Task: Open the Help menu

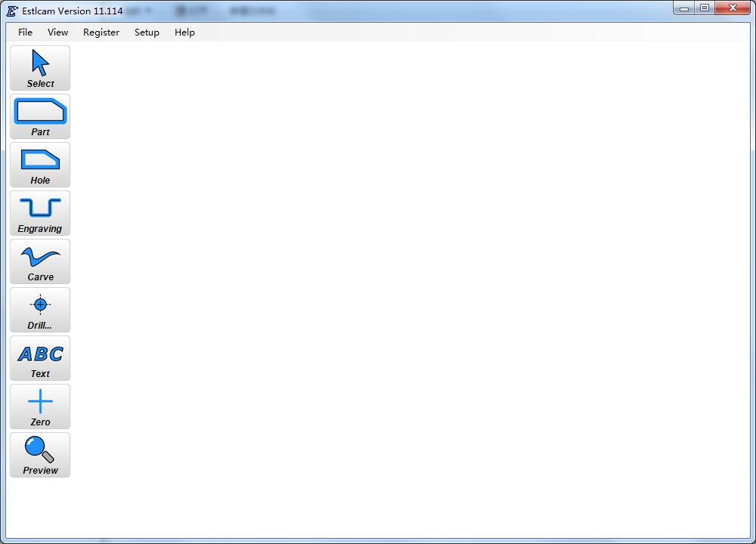Action: point(184,32)
